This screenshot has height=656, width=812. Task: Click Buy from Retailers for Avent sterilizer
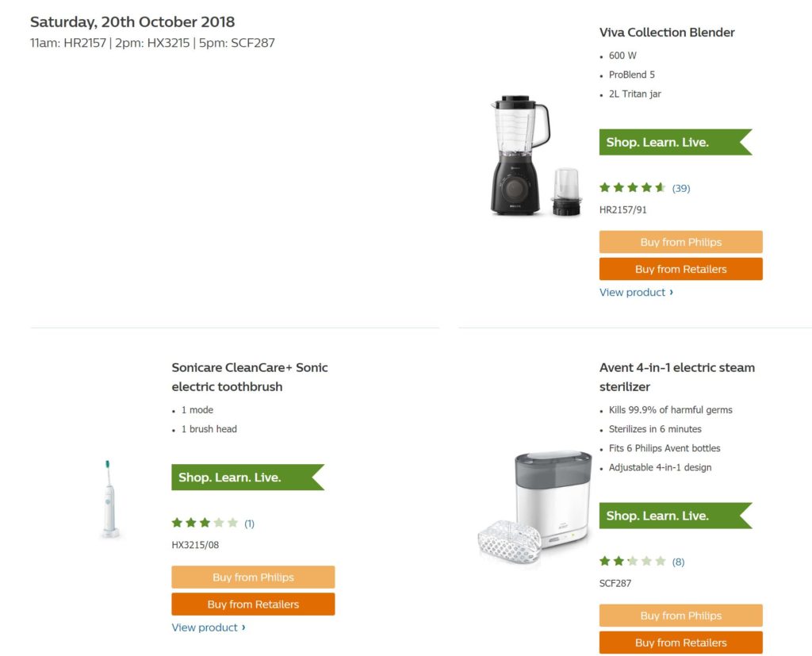pos(680,643)
